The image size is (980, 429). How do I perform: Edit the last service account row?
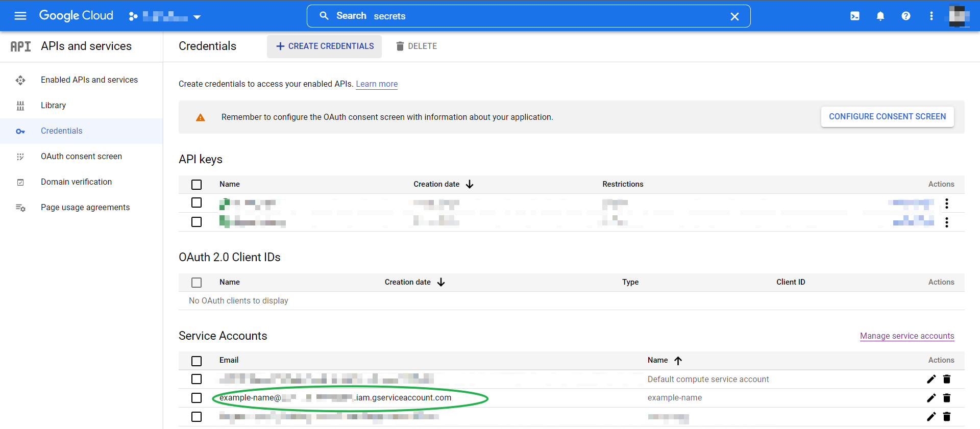pyautogui.click(x=932, y=417)
